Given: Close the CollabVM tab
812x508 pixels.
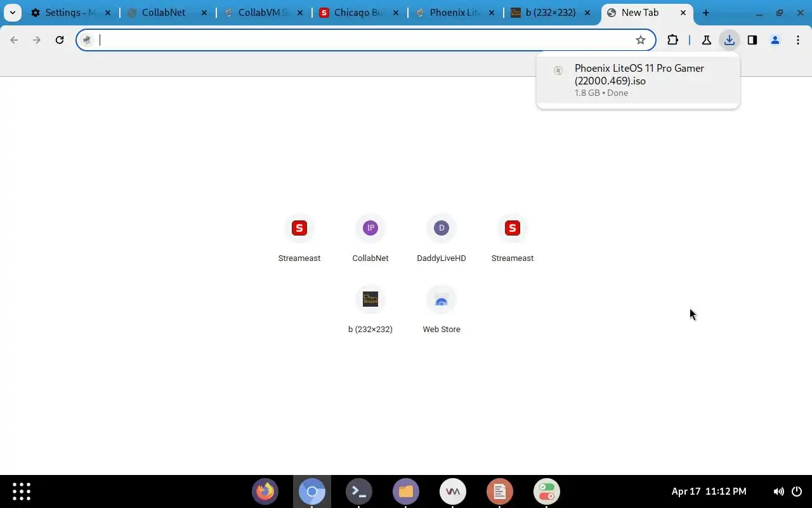Looking at the screenshot, I should click(x=300, y=13).
